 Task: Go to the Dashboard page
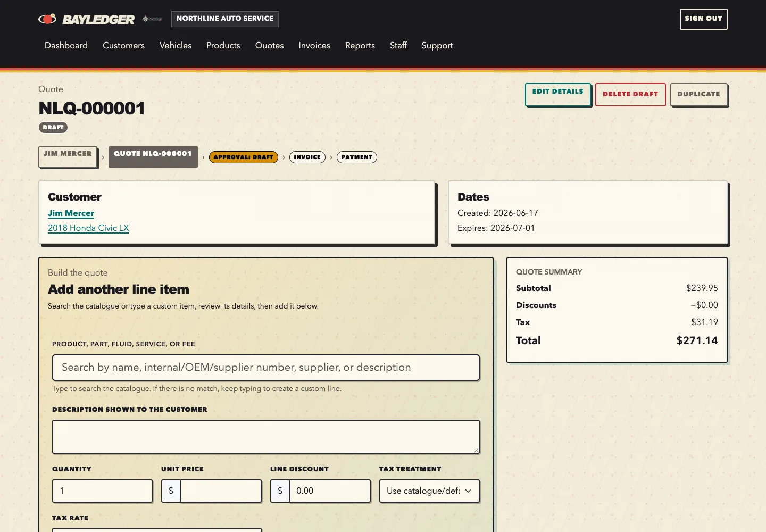66,46
